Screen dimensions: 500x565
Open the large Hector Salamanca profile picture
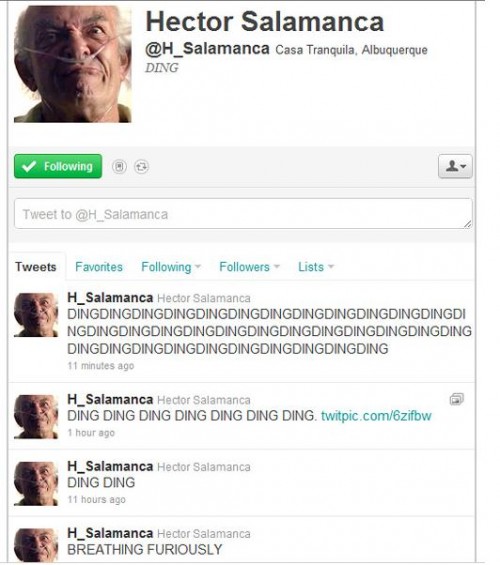coord(73,64)
